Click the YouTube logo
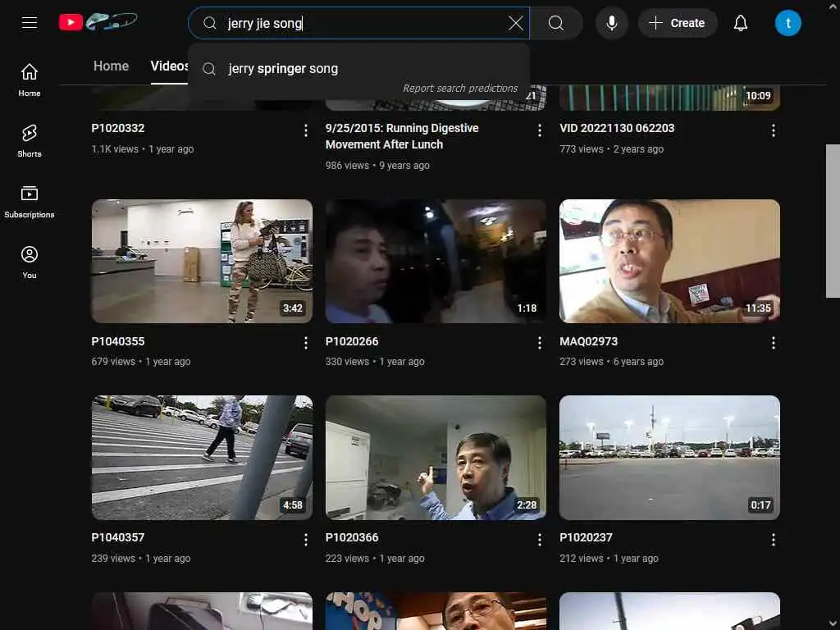 [x=98, y=22]
